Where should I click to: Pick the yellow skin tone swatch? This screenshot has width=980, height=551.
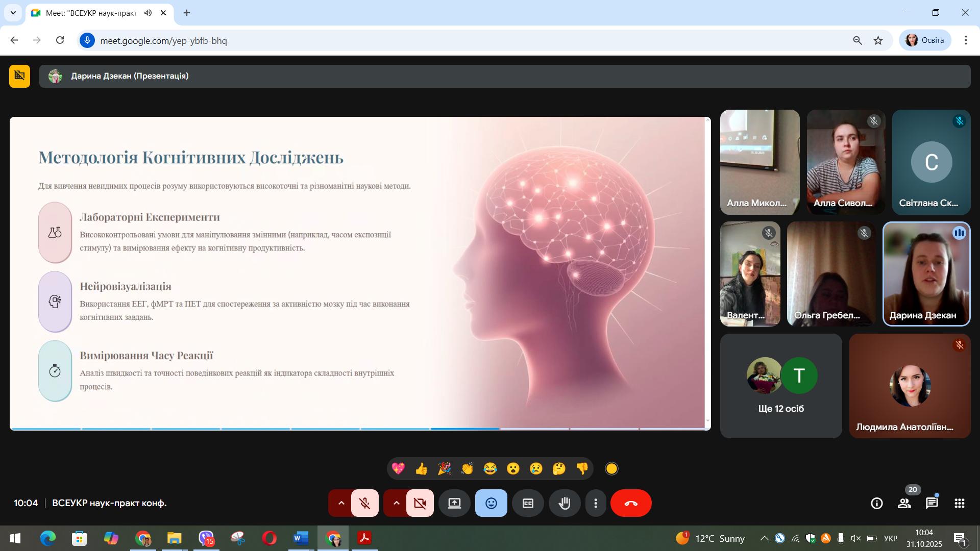click(x=611, y=468)
